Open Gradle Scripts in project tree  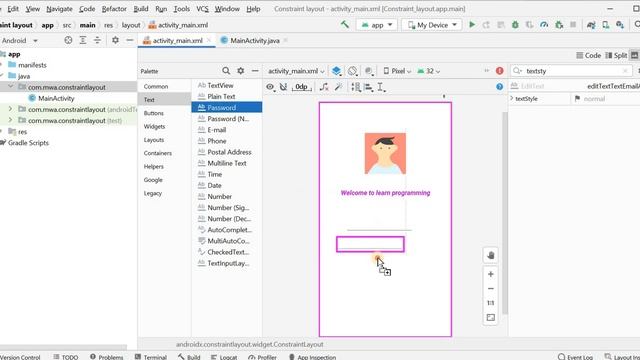[28, 143]
